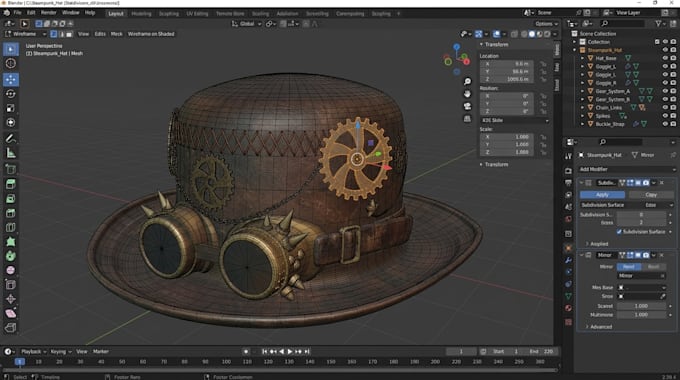Remove the Mirror modifier with X button
The width and height of the screenshot is (680, 380).
(x=662, y=255)
